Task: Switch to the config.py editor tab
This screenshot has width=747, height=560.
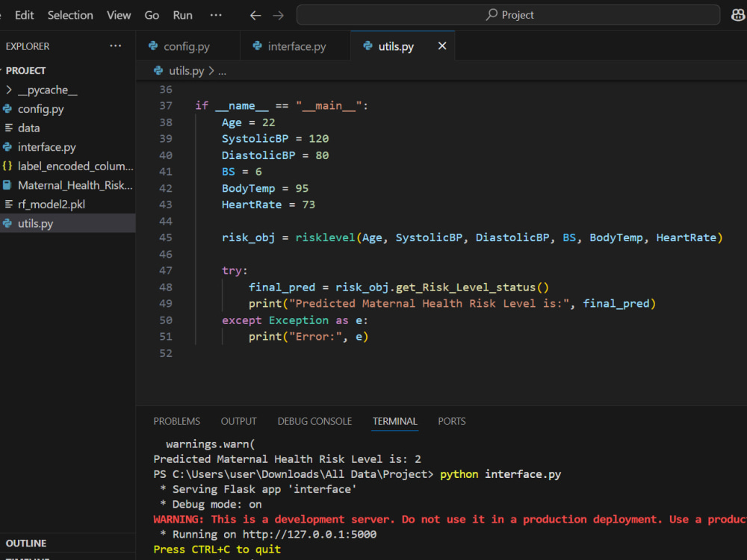Action: (187, 46)
